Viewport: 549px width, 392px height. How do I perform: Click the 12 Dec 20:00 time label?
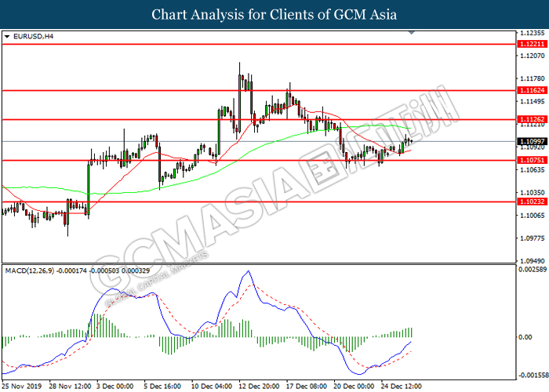click(x=259, y=387)
